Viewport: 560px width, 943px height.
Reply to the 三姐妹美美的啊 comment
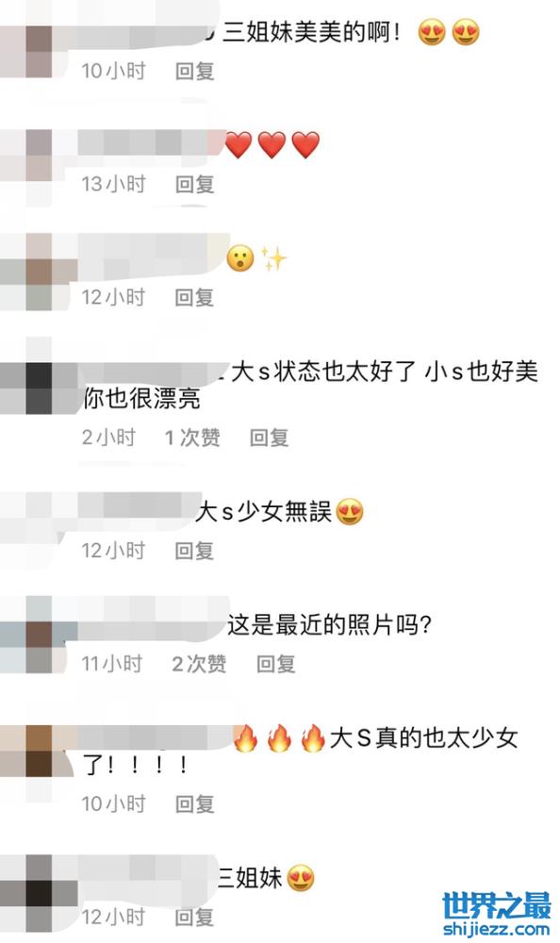click(195, 72)
